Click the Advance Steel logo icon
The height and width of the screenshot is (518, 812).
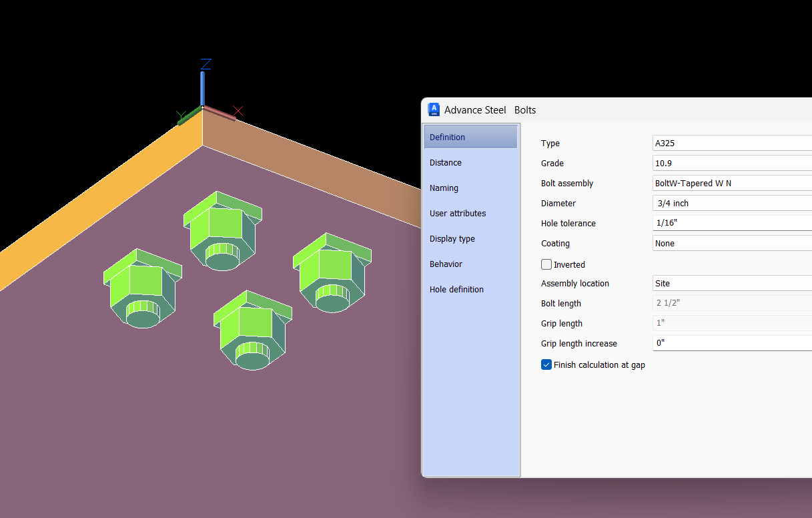pyautogui.click(x=434, y=109)
